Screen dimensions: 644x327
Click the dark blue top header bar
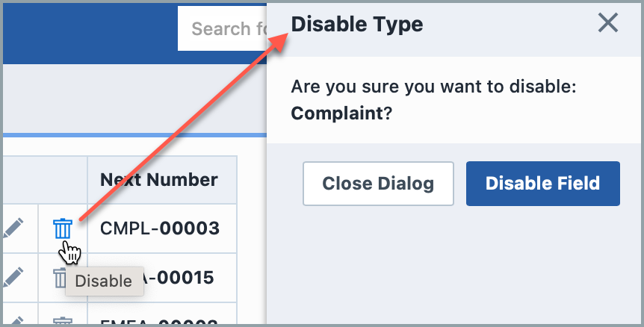pos(90,30)
